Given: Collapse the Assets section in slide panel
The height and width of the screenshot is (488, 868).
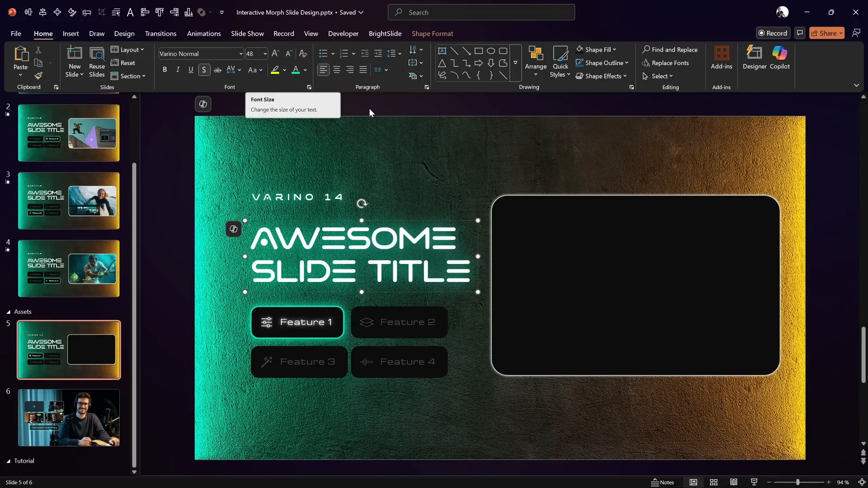Looking at the screenshot, I should pos(8,312).
